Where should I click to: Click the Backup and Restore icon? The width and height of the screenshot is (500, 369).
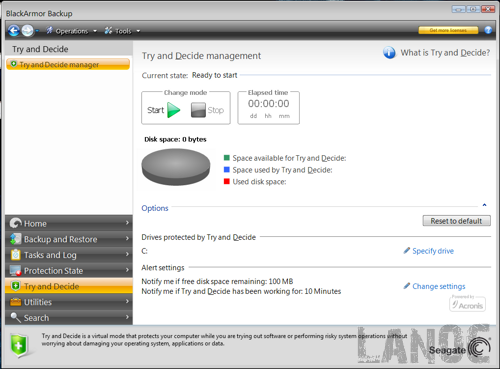pos(15,239)
